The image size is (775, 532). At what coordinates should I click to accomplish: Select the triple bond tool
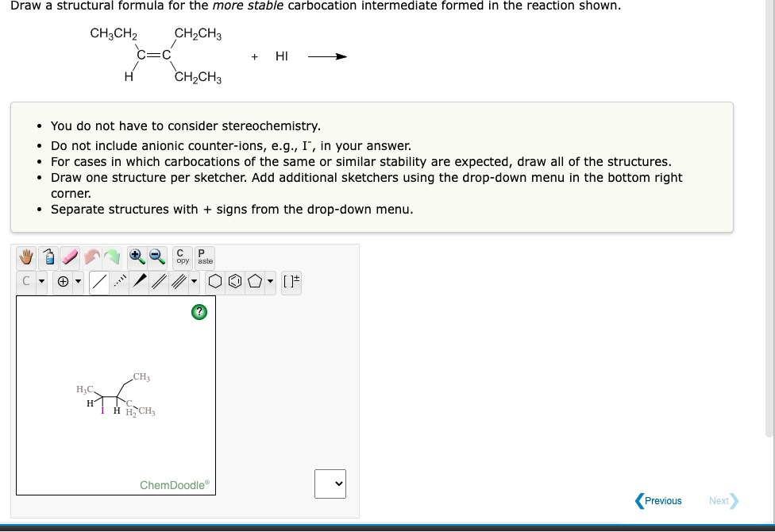[179, 281]
